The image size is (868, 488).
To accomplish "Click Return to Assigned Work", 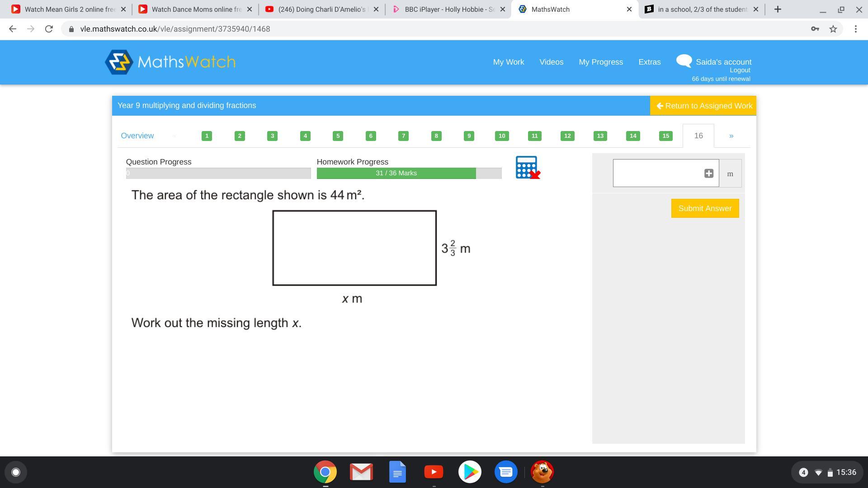I will pyautogui.click(x=703, y=106).
